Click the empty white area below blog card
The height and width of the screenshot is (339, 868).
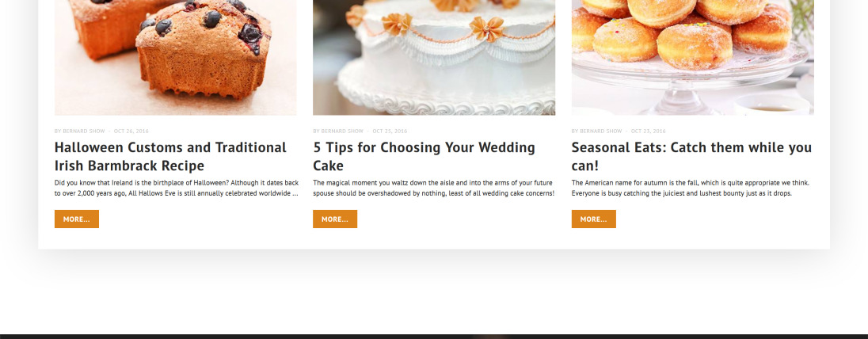pyautogui.click(x=434, y=292)
